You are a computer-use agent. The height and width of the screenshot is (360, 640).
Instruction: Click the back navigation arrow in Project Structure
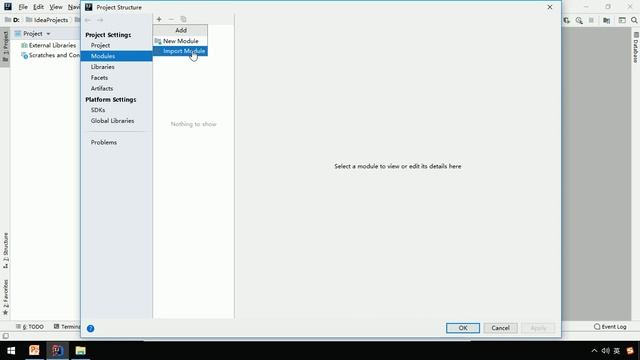point(88,20)
